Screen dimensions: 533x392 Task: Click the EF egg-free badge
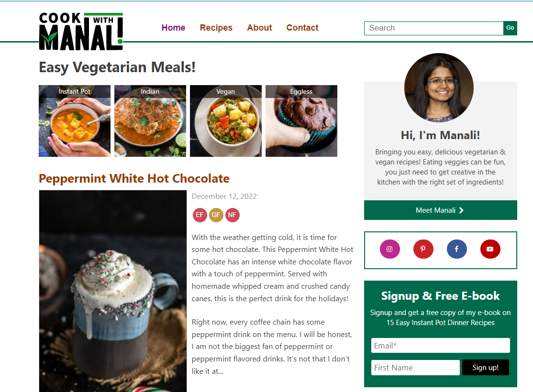pos(200,215)
